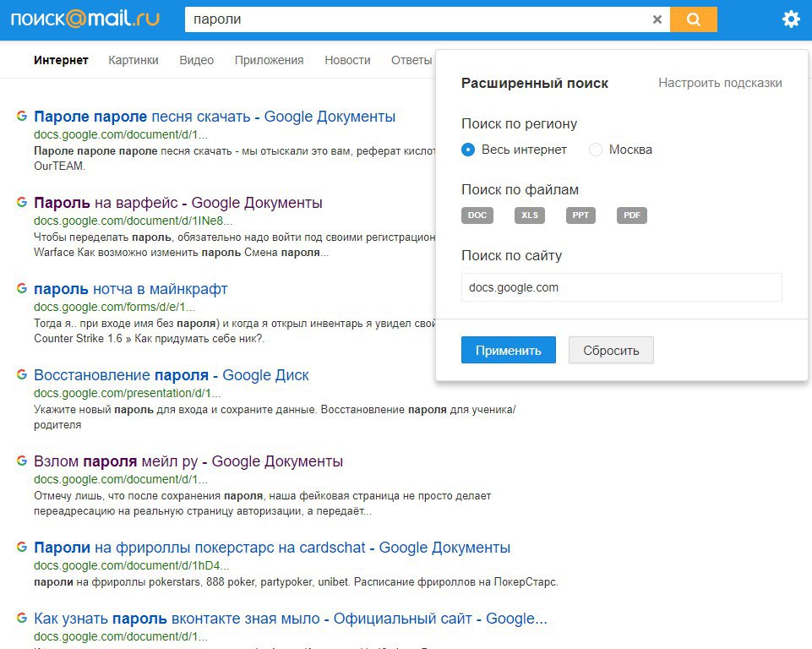Click Google favicon beside 'Пароль на варфейс'

22,202
